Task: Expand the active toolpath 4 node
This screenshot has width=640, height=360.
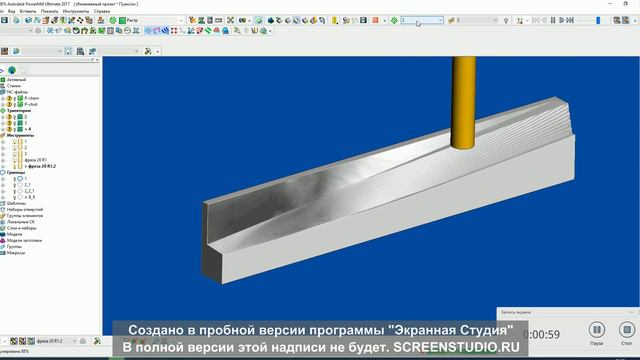Action: tap(3, 129)
